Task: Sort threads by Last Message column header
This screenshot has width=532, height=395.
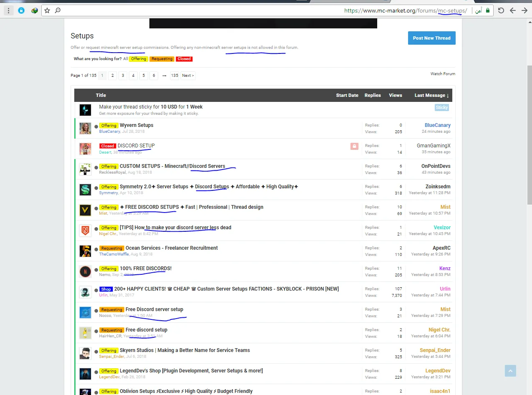Action: click(x=431, y=95)
